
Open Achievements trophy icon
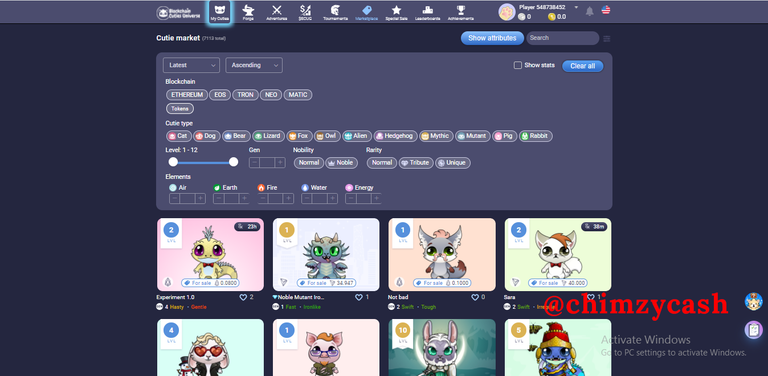point(461,10)
